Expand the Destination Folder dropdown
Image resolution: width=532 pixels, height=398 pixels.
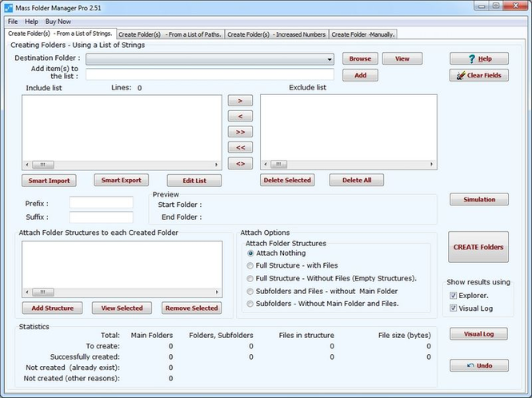329,59
